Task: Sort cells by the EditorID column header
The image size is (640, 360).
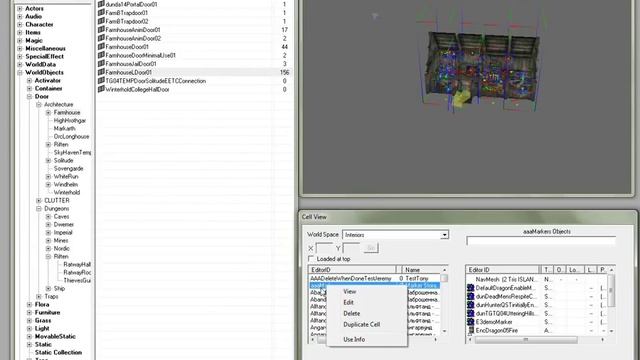Action: click(x=352, y=270)
